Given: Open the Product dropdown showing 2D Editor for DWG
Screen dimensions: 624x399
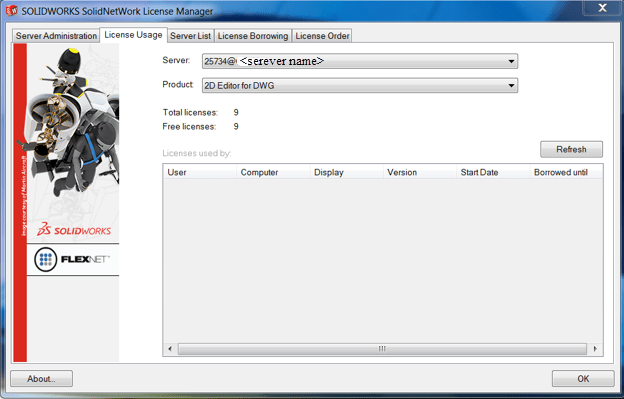Looking at the screenshot, I should click(360, 86).
